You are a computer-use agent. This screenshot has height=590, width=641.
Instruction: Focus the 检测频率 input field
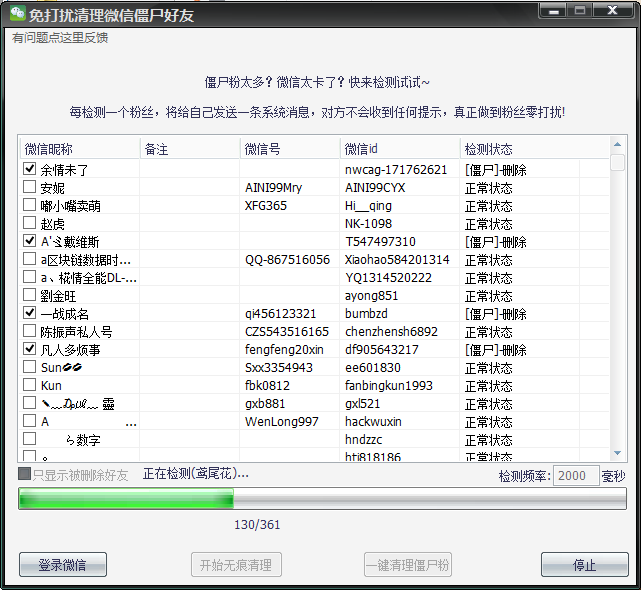pos(575,476)
